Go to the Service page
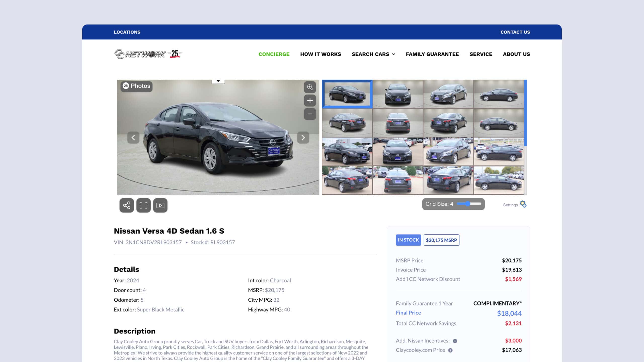Screen dimensions: 644x362 pos(481,54)
